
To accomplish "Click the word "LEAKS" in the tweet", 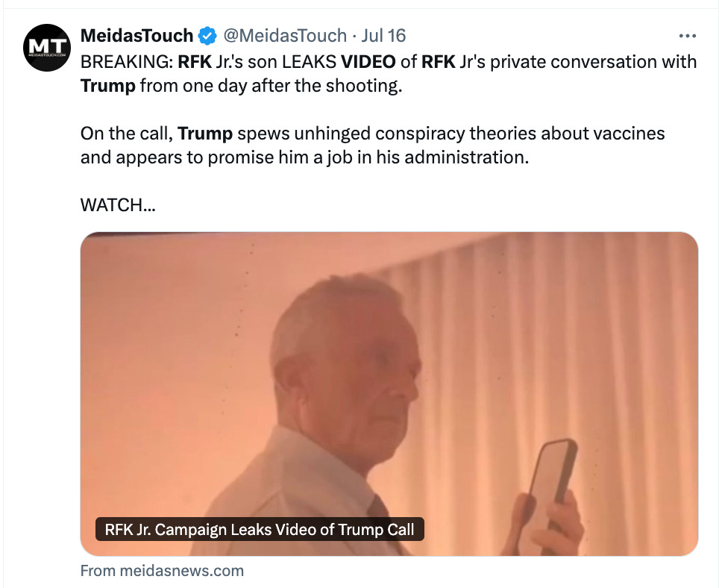I will 304,61.
